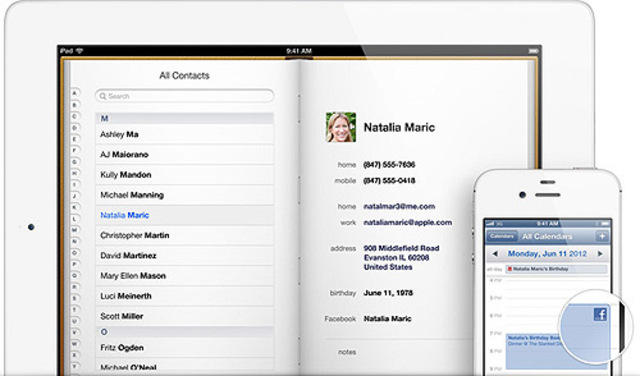Tap the All Contacts title
This screenshot has width=640, height=376.
[184, 76]
